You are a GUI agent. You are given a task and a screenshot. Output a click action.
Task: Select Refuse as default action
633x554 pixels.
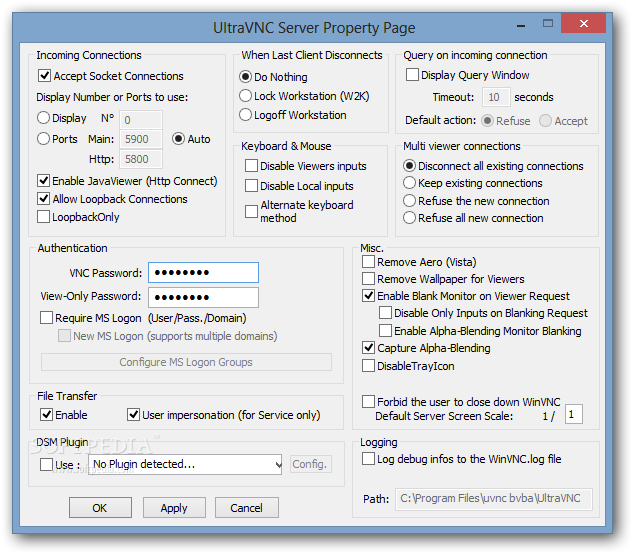tap(487, 121)
